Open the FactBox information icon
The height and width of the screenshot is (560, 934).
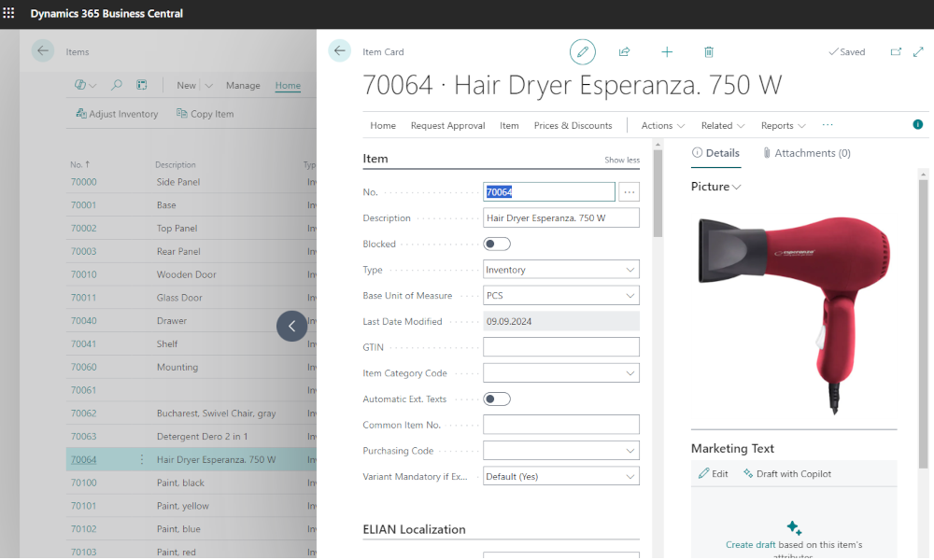tap(918, 124)
